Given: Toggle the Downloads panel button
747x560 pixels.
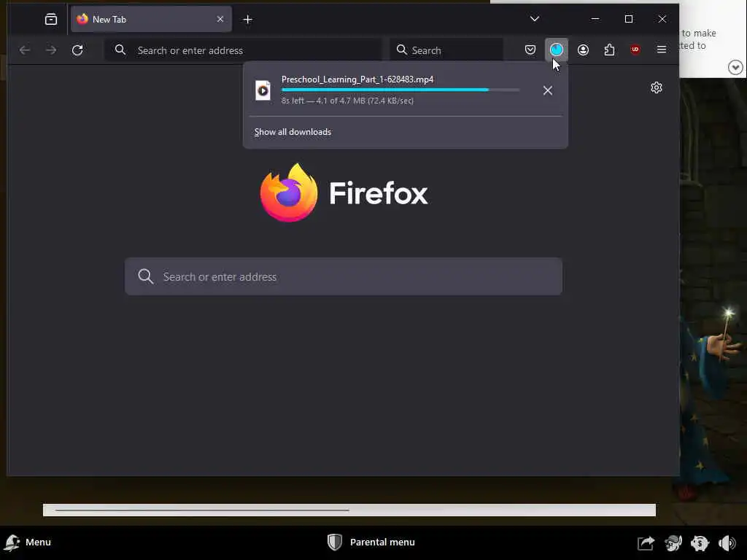Looking at the screenshot, I should (x=557, y=50).
